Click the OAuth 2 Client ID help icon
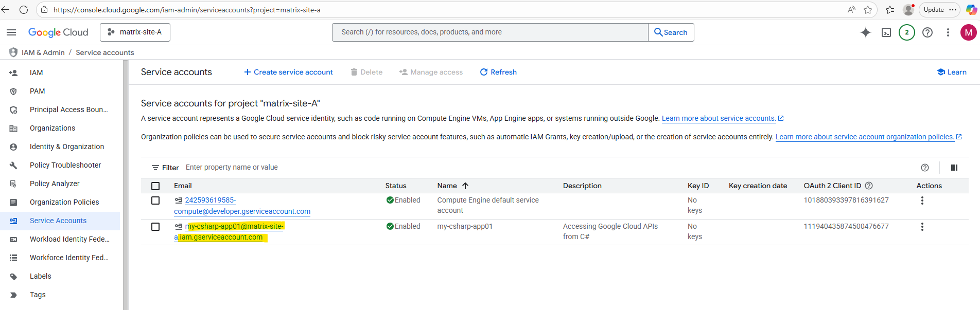Screen dimensions: 980x310 click(x=869, y=186)
